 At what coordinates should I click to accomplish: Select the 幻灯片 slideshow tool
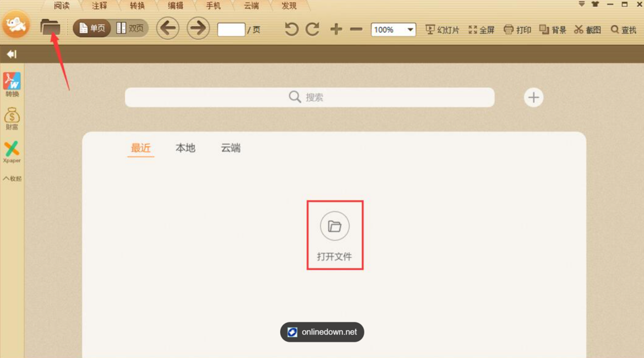pyautogui.click(x=441, y=29)
